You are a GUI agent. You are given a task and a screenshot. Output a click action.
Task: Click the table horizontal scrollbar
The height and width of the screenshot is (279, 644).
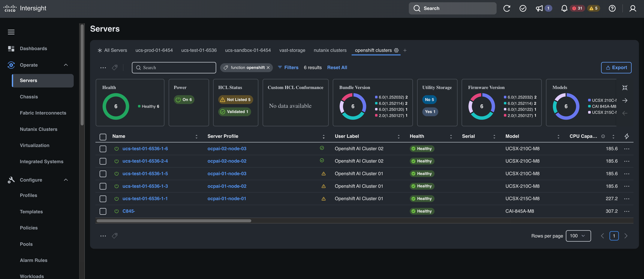(174, 221)
